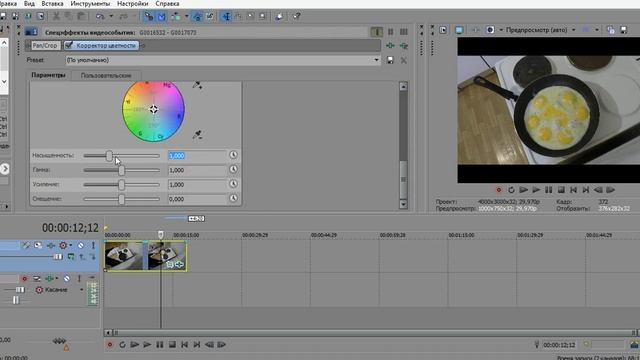Click Play button in timeline transport
This screenshot has width=640, height=360.
coord(147,345)
